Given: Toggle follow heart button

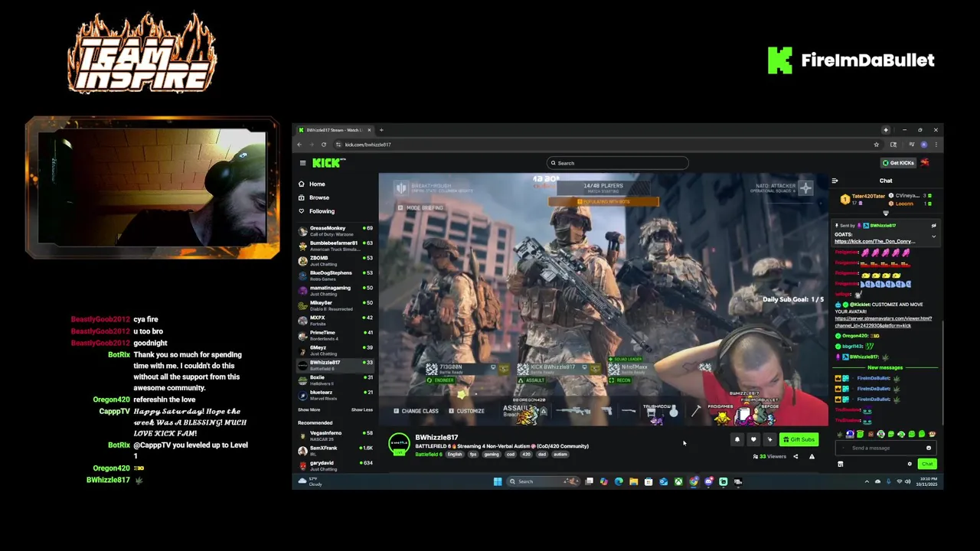Looking at the screenshot, I should point(753,439).
